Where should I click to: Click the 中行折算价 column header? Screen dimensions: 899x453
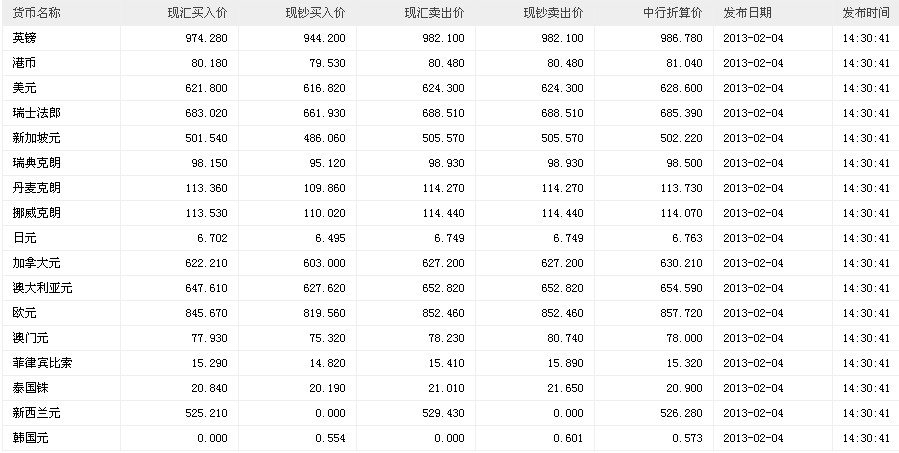click(x=673, y=13)
